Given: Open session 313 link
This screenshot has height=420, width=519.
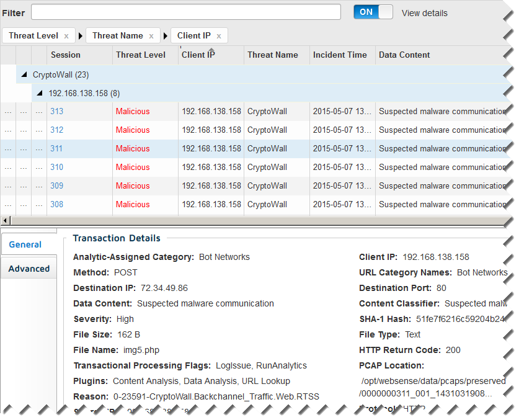Looking at the screenshot, I should click(56, 111).
